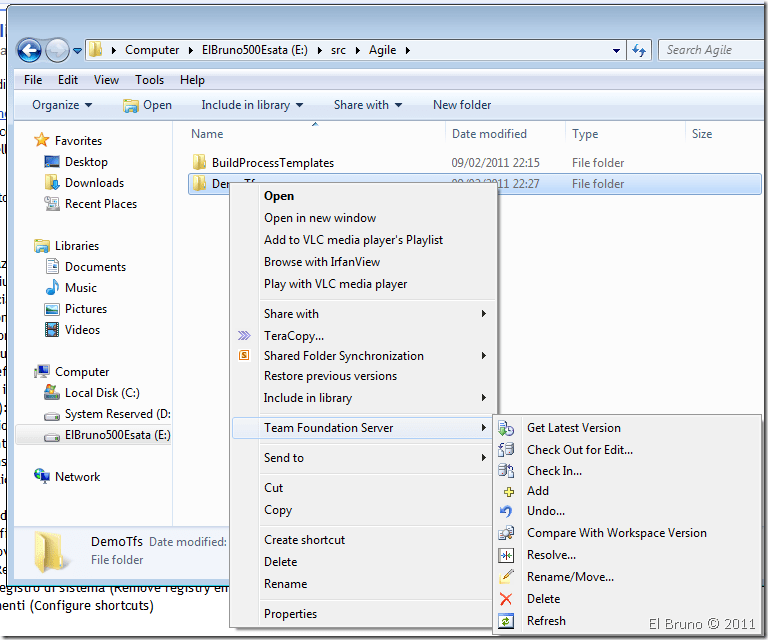This screenshot has width=768, height=640.
Task: Click the Get Latest Version icon
Action: click(506, 428)
